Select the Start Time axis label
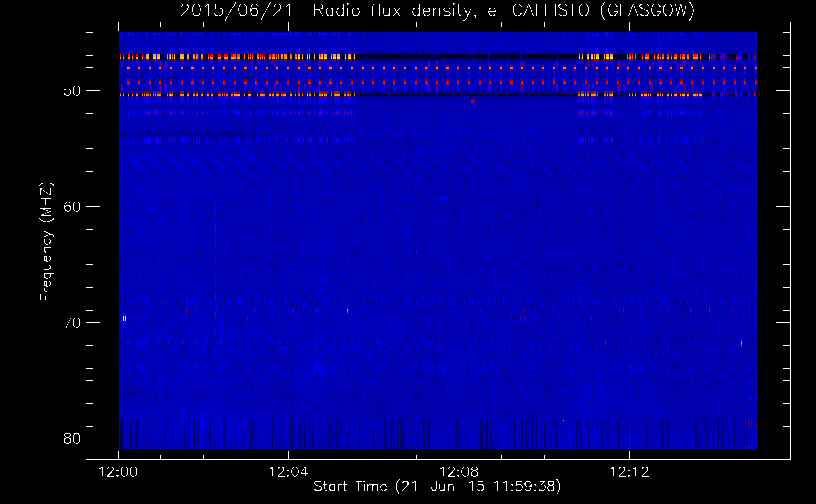This screenshot has width=816, height=504. pyautogui.click(x=437, y=487)
